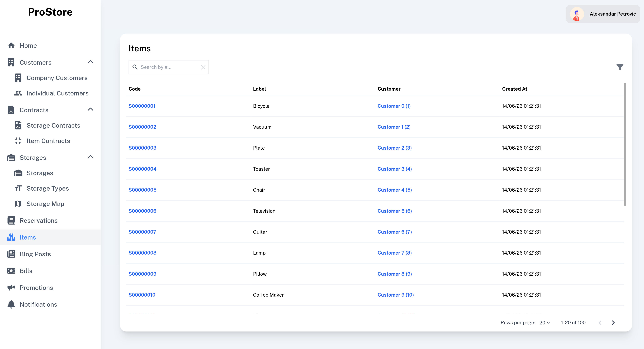This screenshot has height=349, width=644.
Task: Click the warehouse icon beside Storages sub-item
Action: [18, 173]
